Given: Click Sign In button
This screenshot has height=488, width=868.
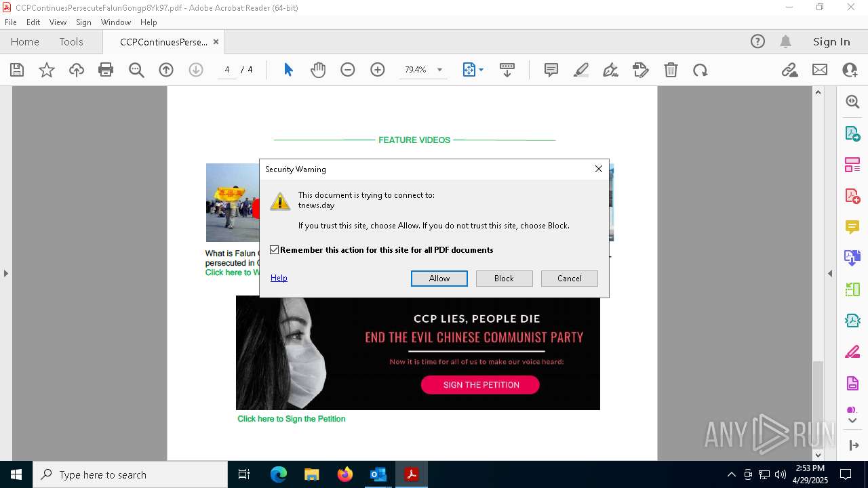Looking at the screenshot, I should [831, 41].
